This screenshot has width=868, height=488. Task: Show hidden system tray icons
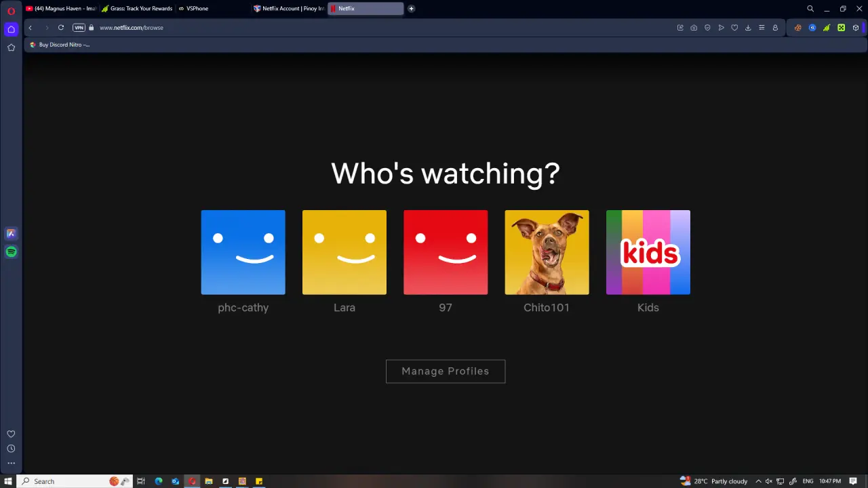758,481
